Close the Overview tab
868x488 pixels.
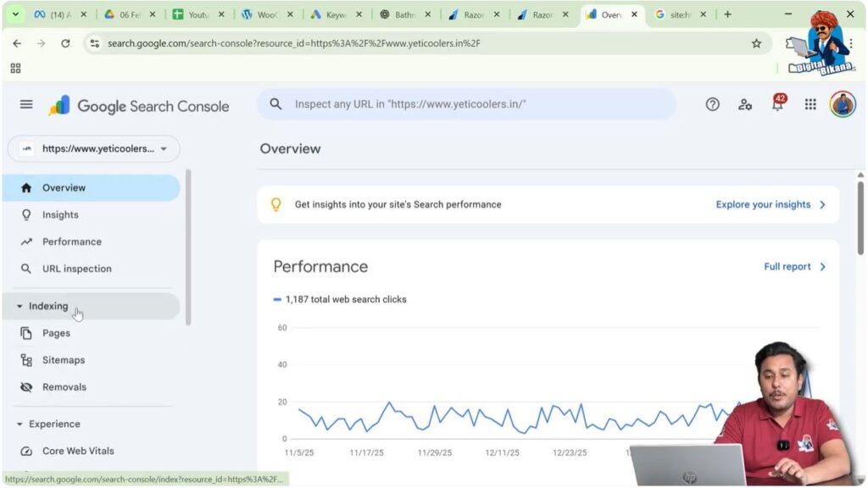tap(634, 14)
